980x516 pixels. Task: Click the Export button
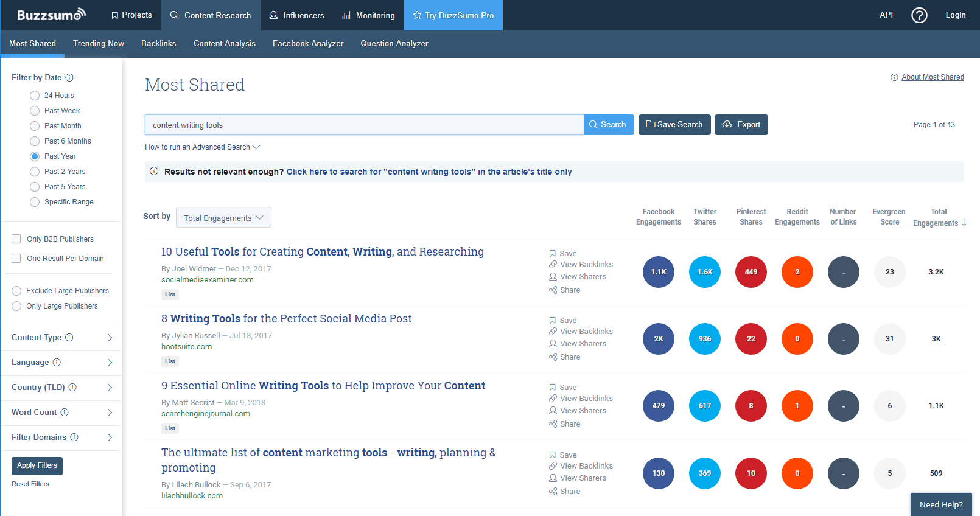tap(741, 125)
